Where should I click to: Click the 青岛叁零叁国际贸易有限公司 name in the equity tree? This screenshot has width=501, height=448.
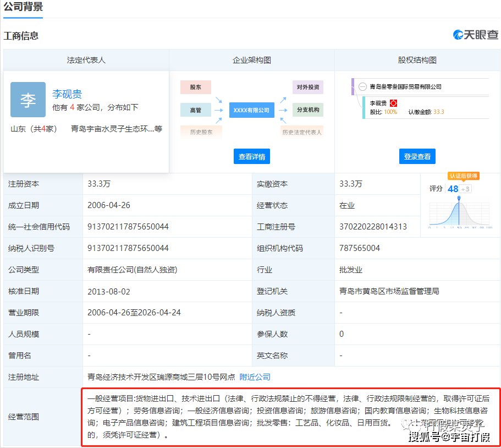pos(405,86)
